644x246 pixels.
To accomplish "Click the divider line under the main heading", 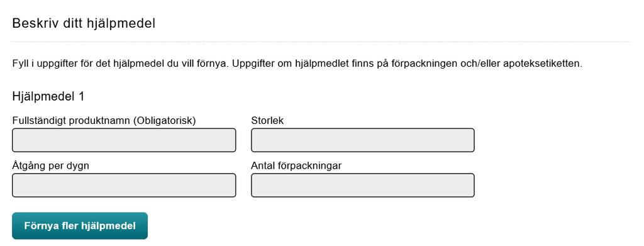I will click(321, 42).
